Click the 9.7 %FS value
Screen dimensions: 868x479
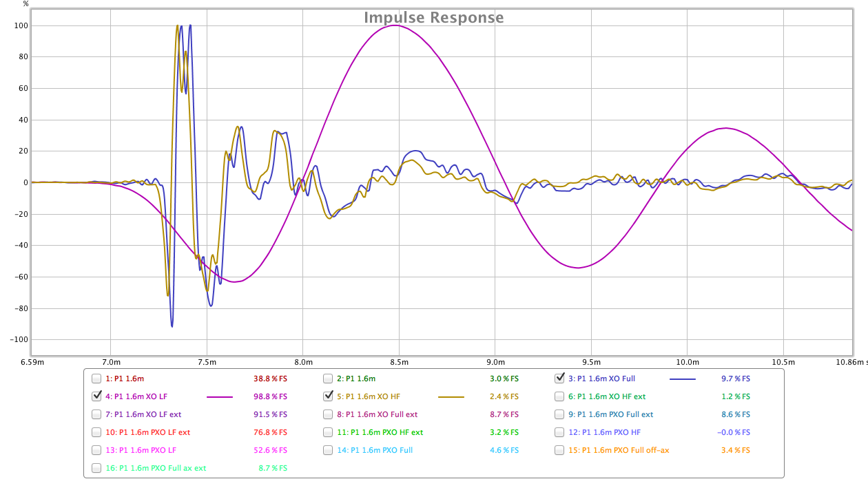(736, 379)
